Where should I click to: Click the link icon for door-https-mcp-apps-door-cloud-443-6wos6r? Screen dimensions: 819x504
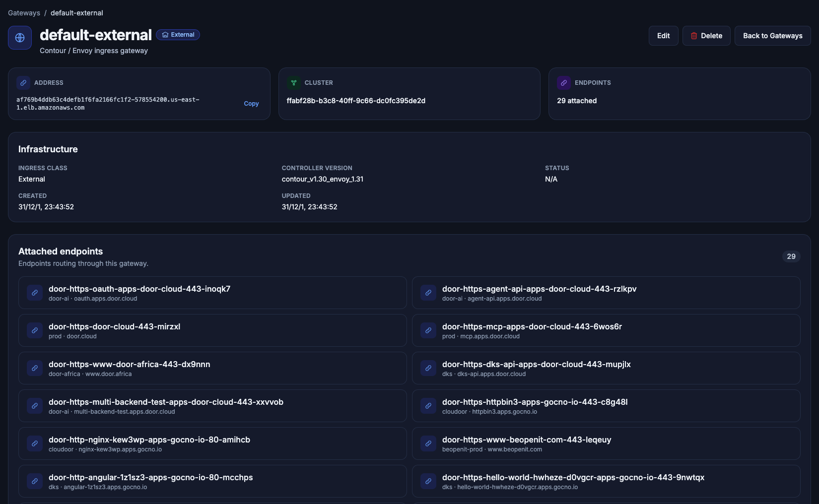tap(428, 330)
